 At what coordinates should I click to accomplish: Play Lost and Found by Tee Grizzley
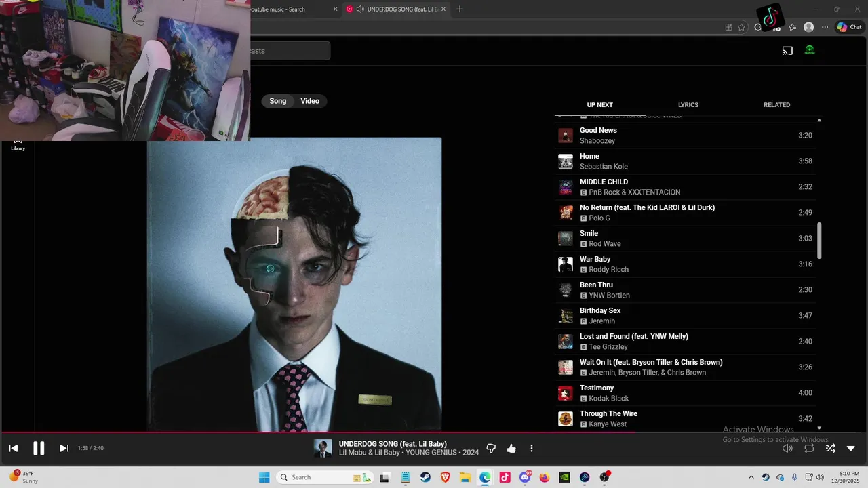coord(685,342)
